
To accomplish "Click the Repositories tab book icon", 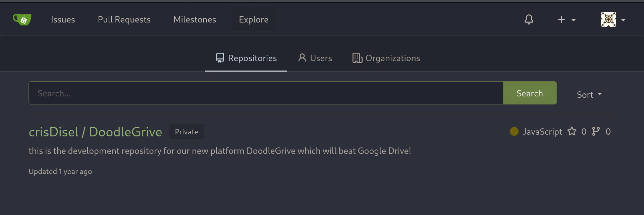I will coord(220,58).
